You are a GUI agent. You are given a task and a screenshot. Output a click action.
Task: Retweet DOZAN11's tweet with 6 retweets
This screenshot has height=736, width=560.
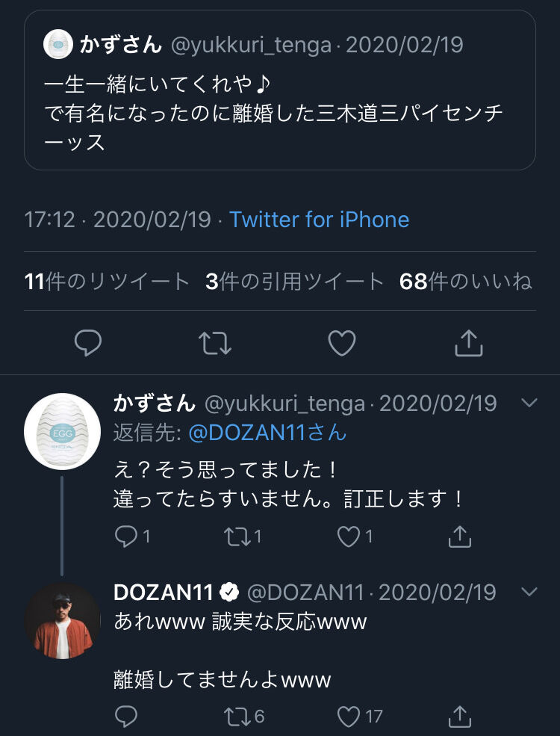[x=238, y=717]
